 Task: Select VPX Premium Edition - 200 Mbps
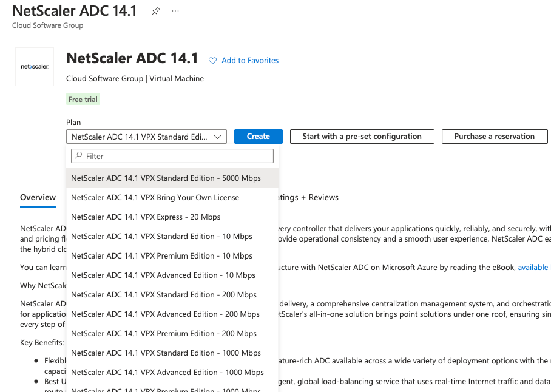click(x=172, y=333)
